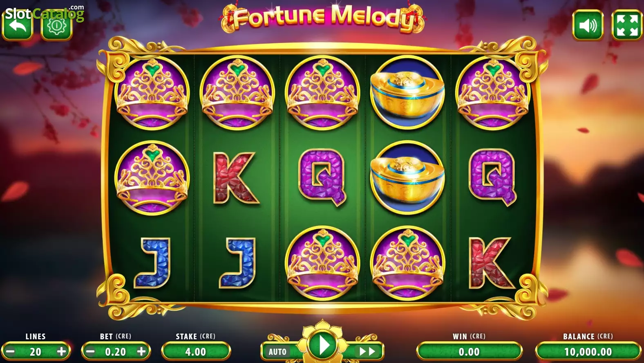This screenshot has height=363, width=644.
Task: Increase the bet amount
Action: (141, 352)
